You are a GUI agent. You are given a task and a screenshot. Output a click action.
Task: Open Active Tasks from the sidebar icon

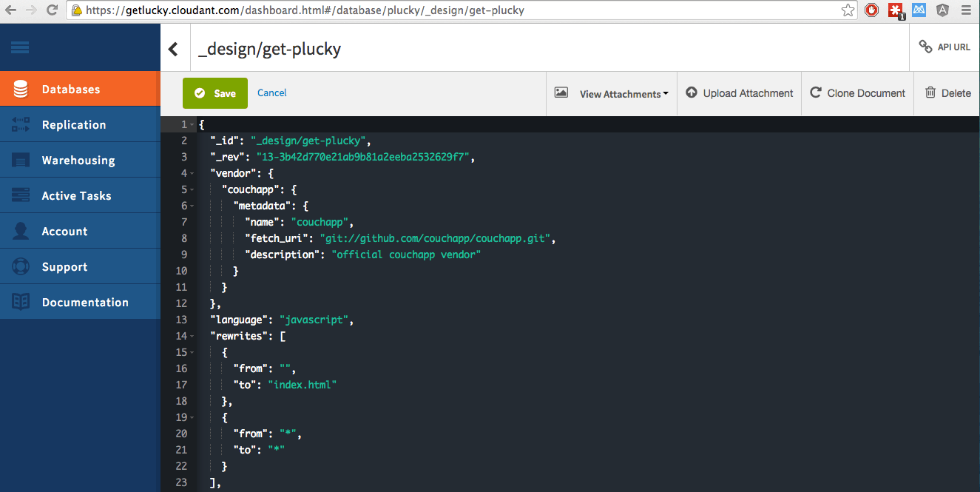(19, 195)
